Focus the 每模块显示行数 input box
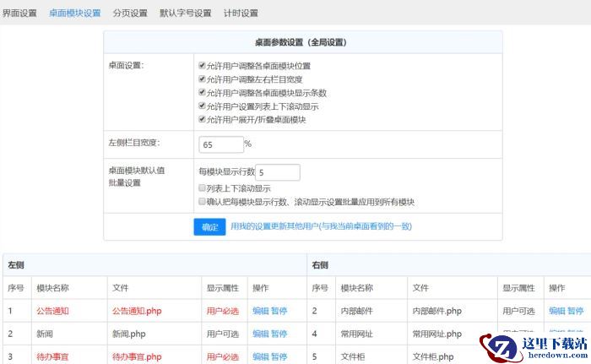The image size is (591, 364). (x=277, y=172)
